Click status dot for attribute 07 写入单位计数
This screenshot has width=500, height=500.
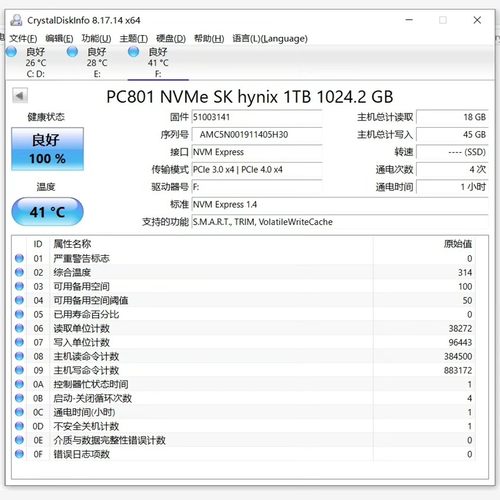tap(19, 342)
